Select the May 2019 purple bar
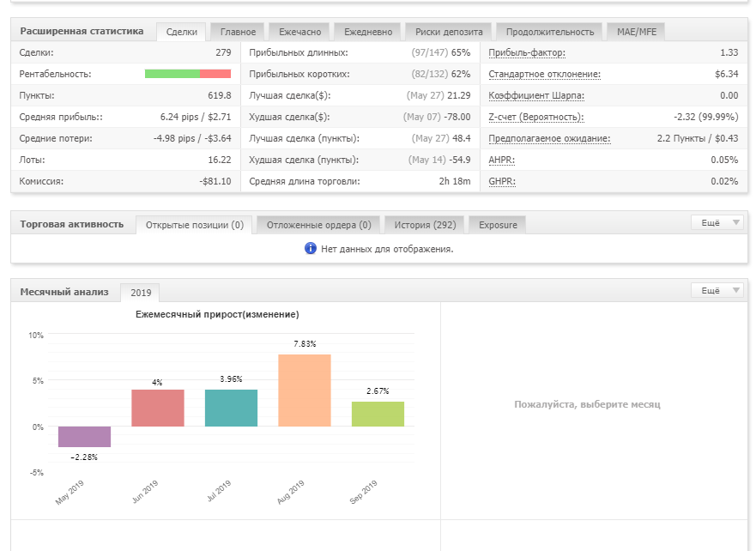Screen dimensions: 756x551 [84, 437]
